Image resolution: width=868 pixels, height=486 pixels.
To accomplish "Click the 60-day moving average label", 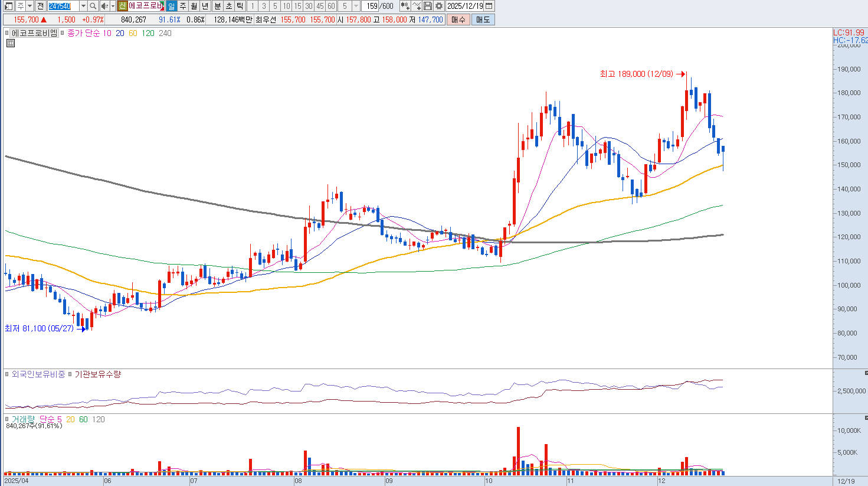I will (x=133, y=34).
